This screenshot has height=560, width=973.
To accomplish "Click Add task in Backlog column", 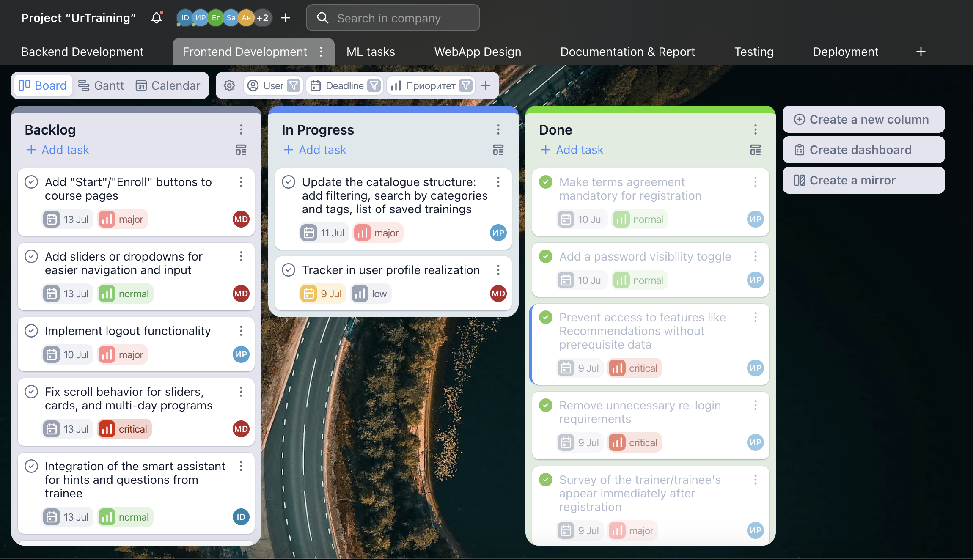I will coord(58,150).
